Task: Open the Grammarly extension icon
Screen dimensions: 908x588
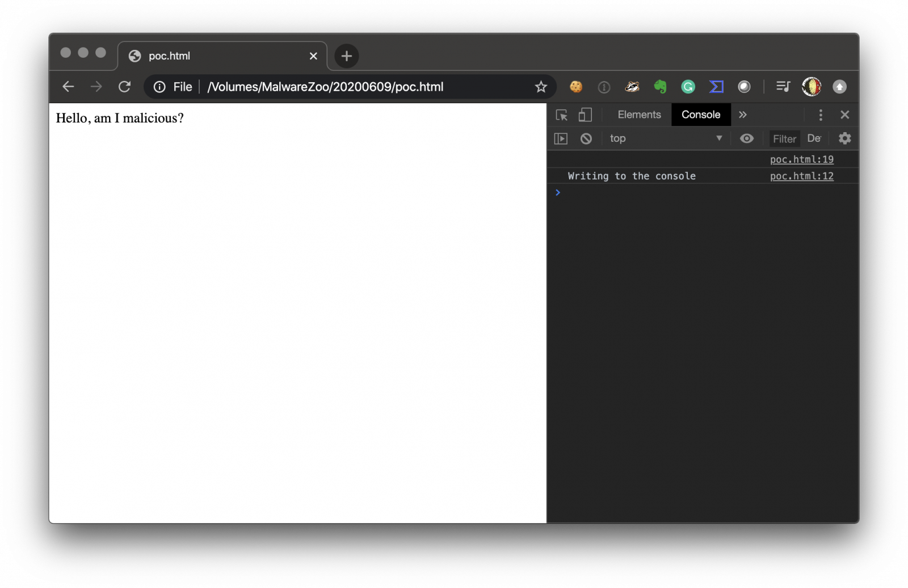Action: (x=688, y=87)
